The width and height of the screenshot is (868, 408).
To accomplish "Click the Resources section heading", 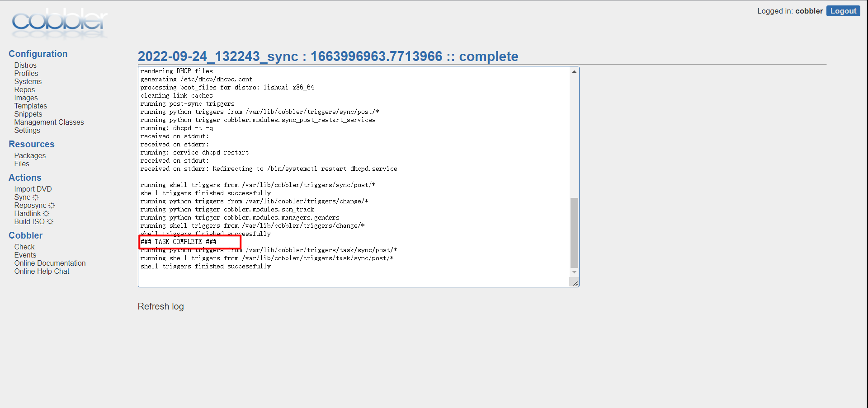I will (x=32, y=144).
